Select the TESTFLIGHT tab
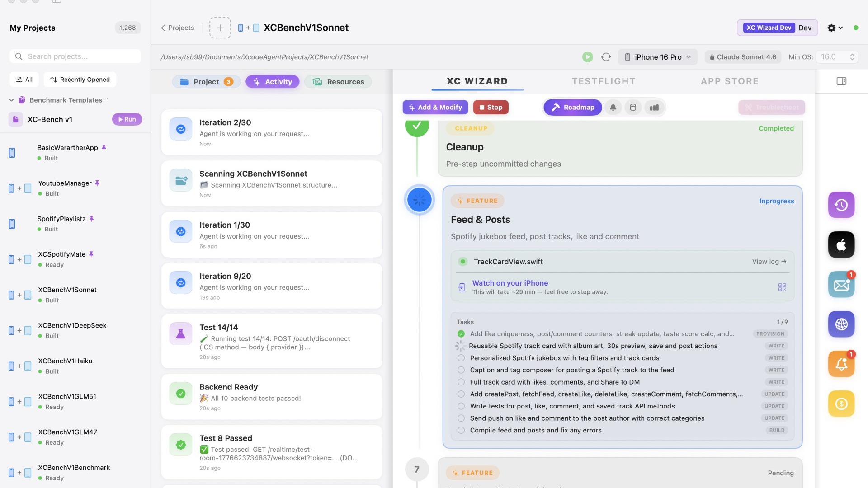This screenshot has height=488, width=868. point(604,81)
